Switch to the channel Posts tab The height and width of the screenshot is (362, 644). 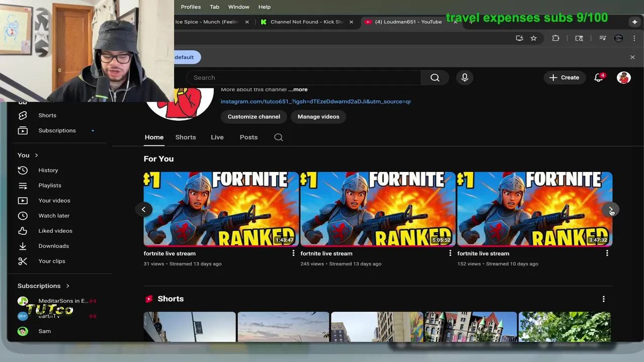click(249, 137)
